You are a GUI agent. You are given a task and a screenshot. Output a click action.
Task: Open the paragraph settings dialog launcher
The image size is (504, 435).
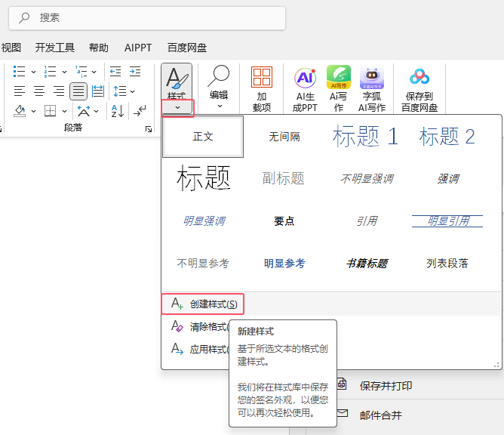click(149, 129)
